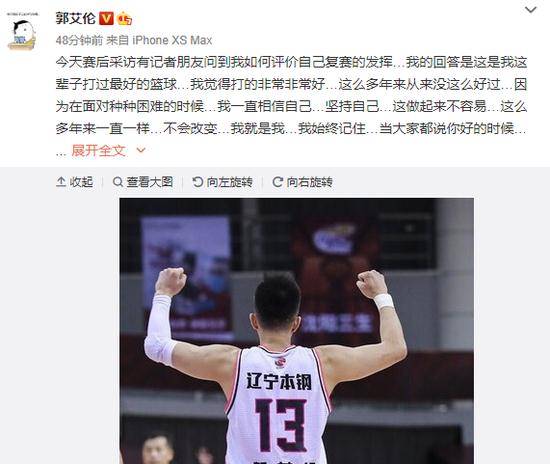Click the 48分钟前 timestamp link

[x=79, y=40]
